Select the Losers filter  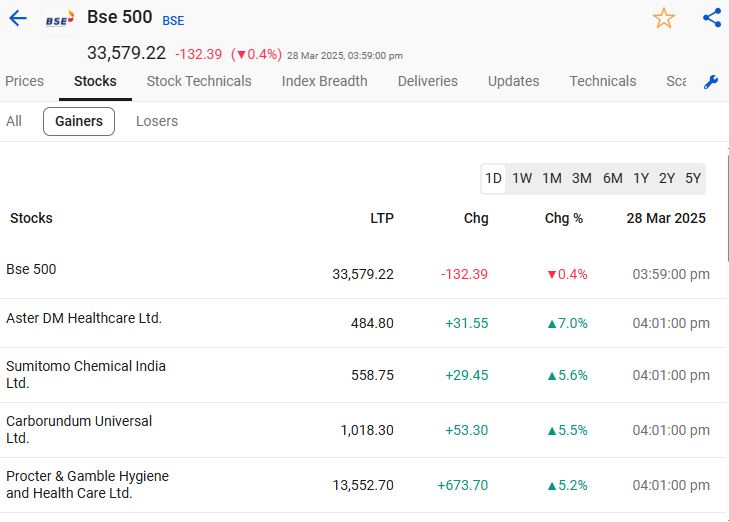157,121
